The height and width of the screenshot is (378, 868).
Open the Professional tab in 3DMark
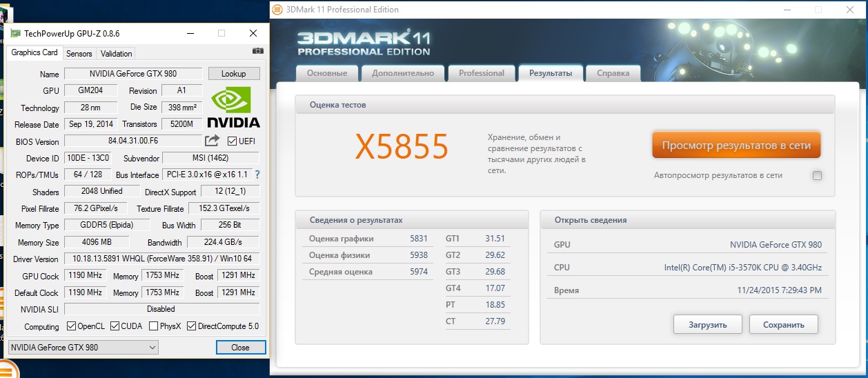tap(482, 73)
